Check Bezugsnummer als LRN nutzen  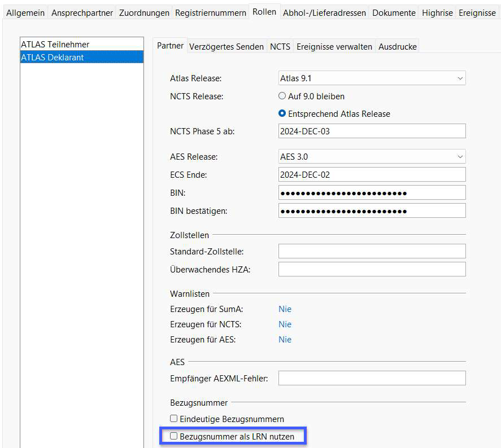point(174,436)
